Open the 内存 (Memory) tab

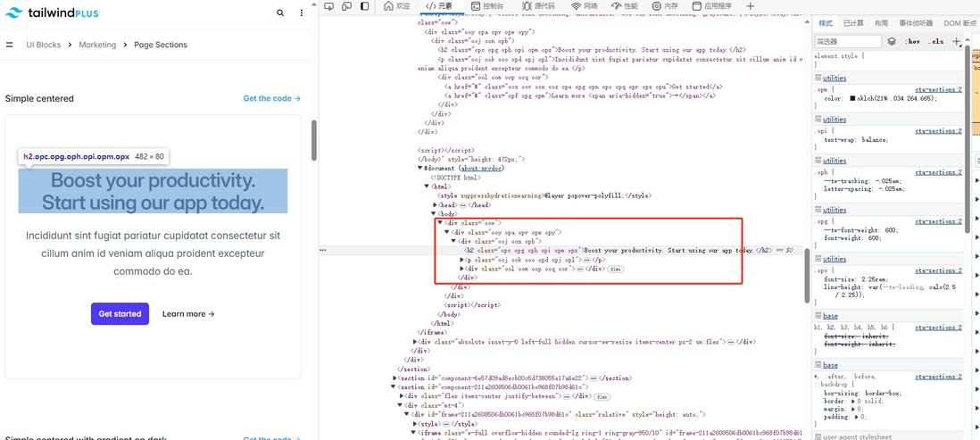click(665, 6)
